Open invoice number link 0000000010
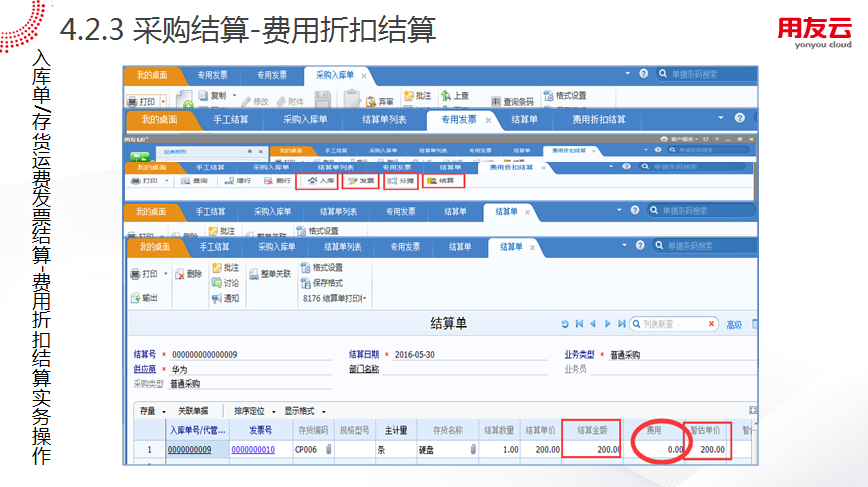 coord(253,450)
